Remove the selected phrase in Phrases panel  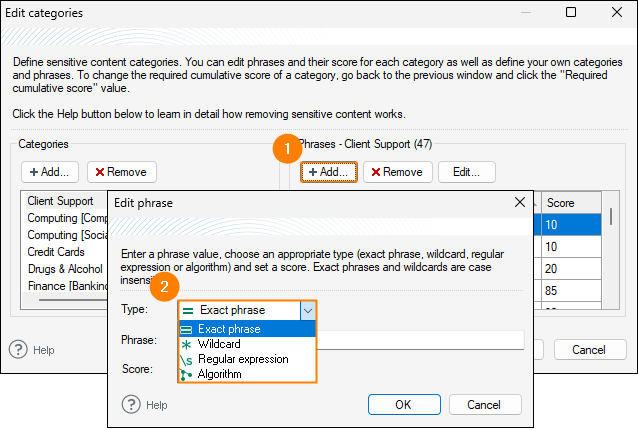pyautogui.click(x=397, y=172)
